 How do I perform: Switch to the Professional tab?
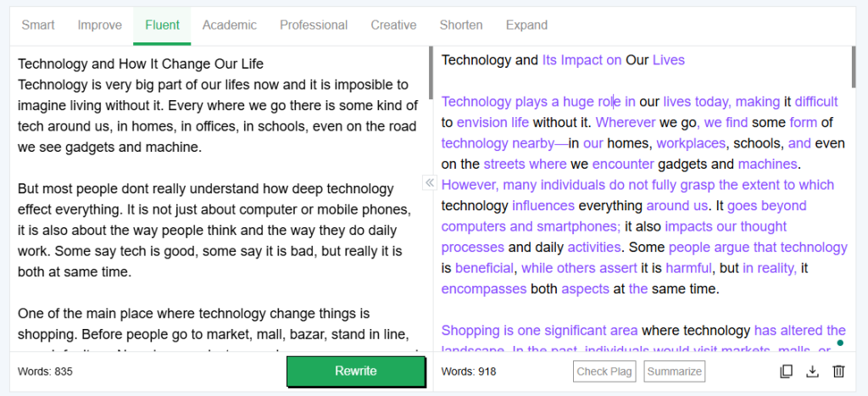(x=314, y=25)
